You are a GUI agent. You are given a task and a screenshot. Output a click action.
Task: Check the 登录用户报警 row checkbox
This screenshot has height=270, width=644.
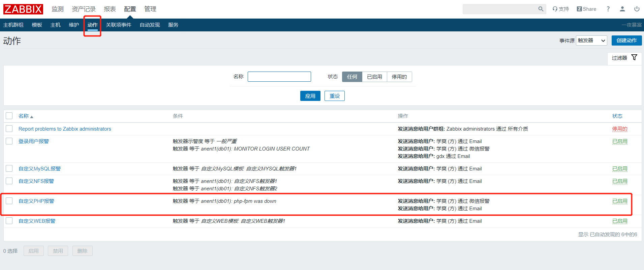9,141
